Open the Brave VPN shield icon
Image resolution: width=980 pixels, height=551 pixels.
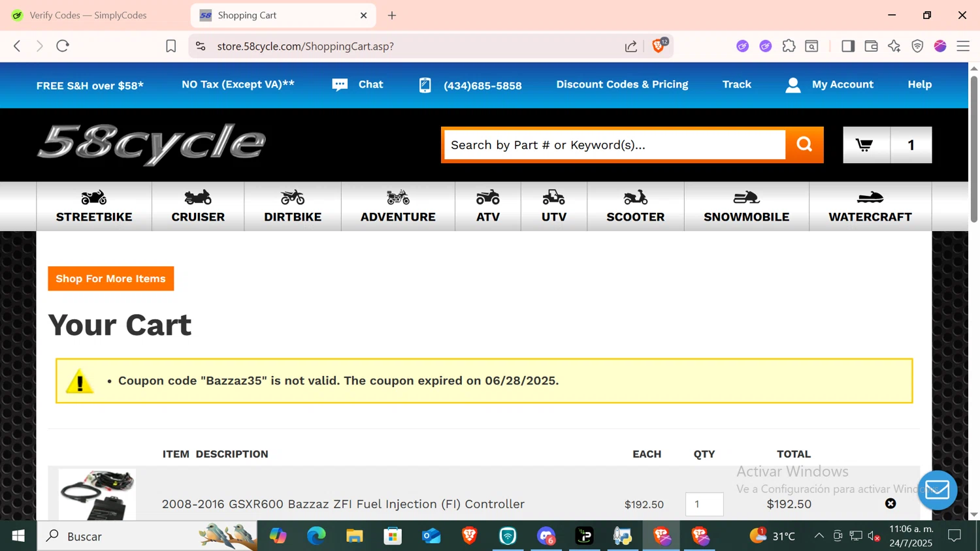(917, 46)
